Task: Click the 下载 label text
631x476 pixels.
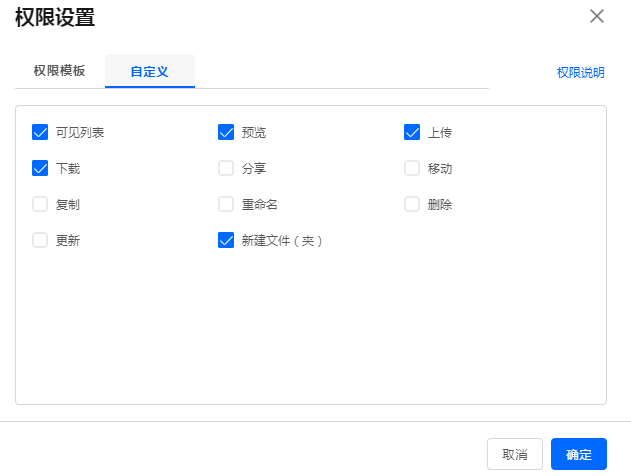Action: click(68, 168)
